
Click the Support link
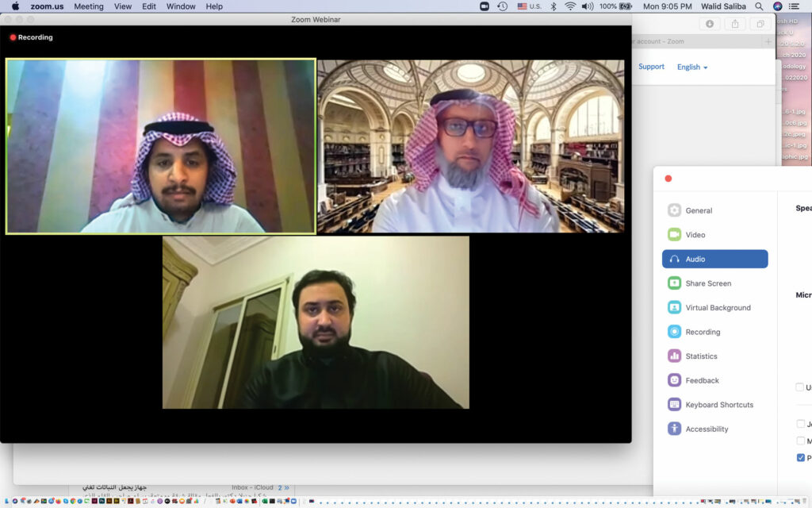pos(651,67)
